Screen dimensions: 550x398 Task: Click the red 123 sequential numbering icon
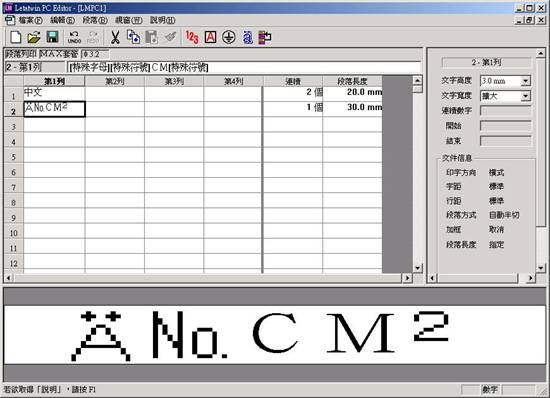coord(192,37)
